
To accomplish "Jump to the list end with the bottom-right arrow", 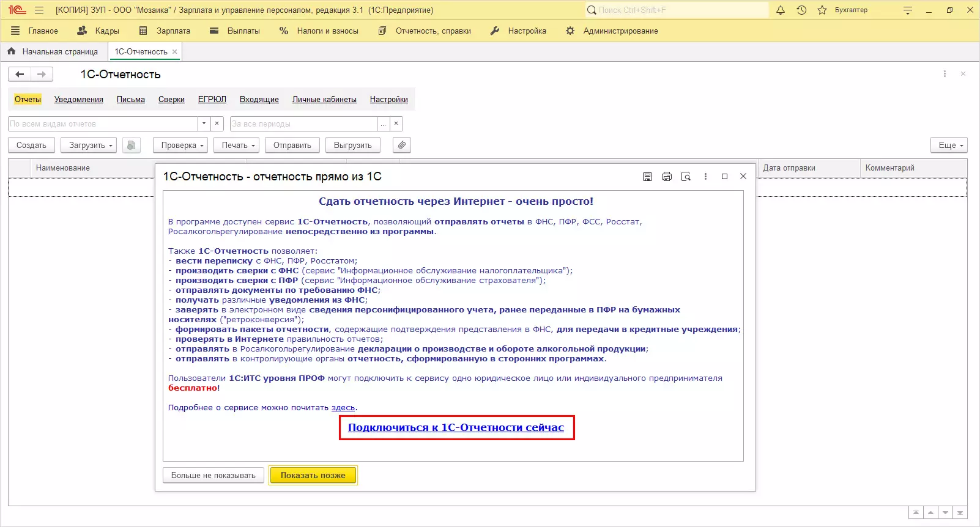I will pos(960,513).
